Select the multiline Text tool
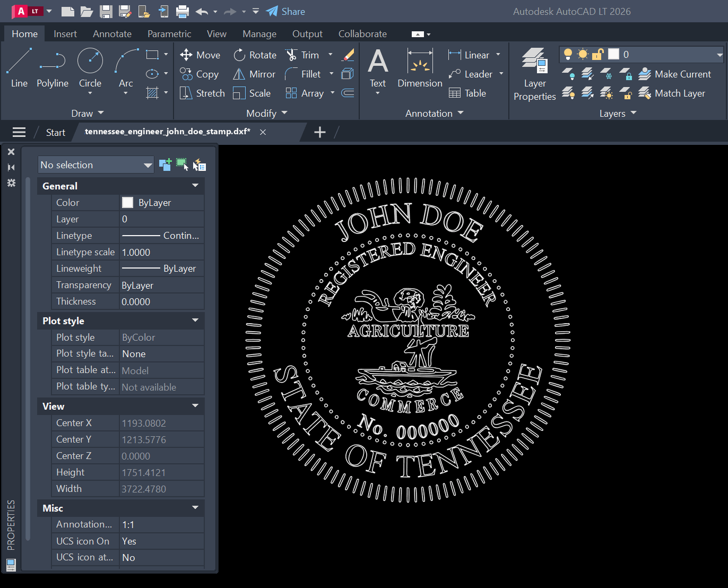Screen dimensions: 728x588 (378, 67)
